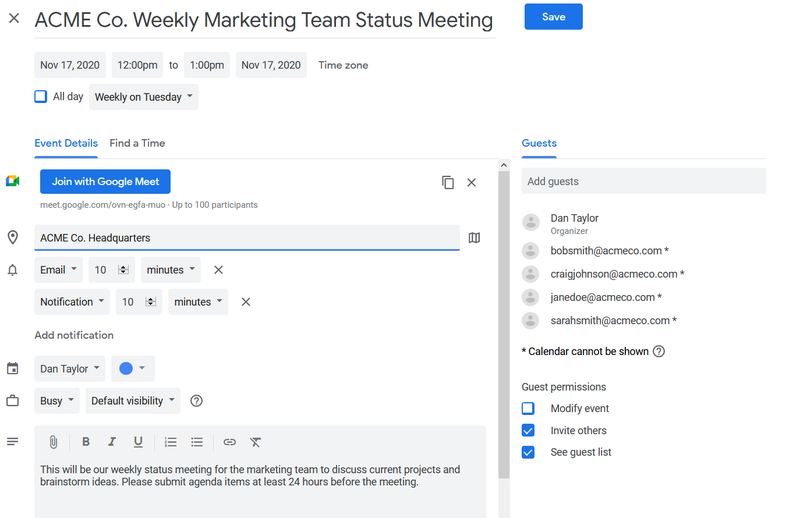Open the Notification type dropdown
The height and width of the screenshot is (518, 800).
pyautogui.click(x=72, y=302)
